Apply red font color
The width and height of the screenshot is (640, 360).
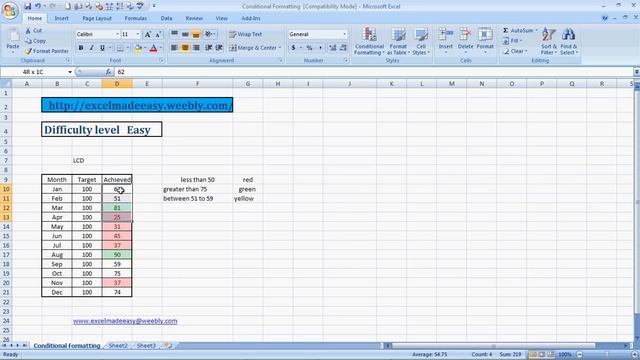153,48
